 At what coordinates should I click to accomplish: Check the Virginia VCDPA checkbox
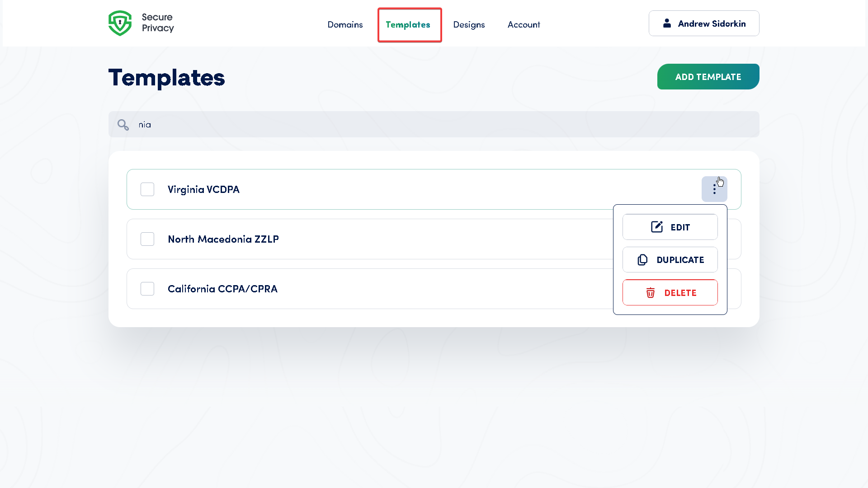(147, 189)
